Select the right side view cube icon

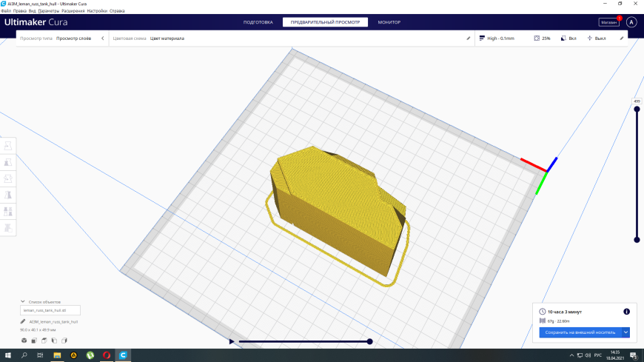64,341
